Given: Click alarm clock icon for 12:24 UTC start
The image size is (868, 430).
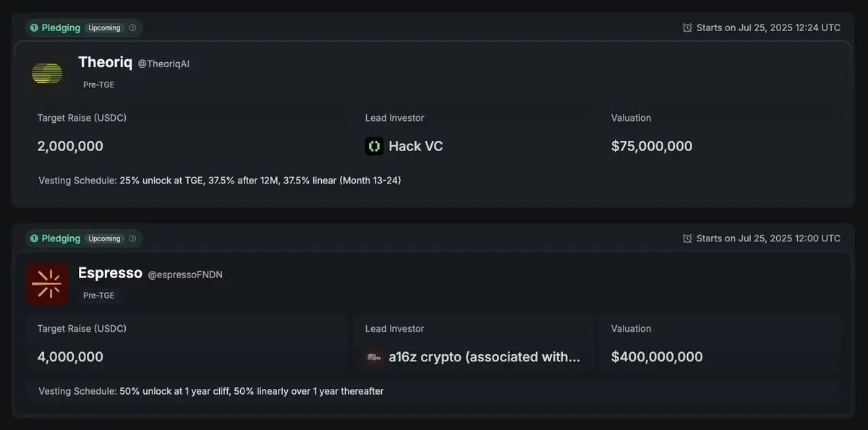Looking at the screenshot, I should (x=687, y=27).
